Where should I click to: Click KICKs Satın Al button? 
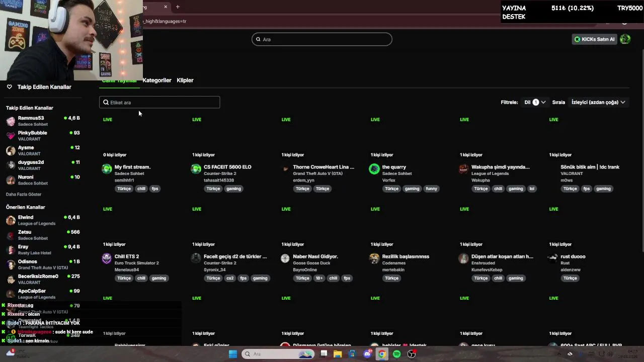coord(594,39)
